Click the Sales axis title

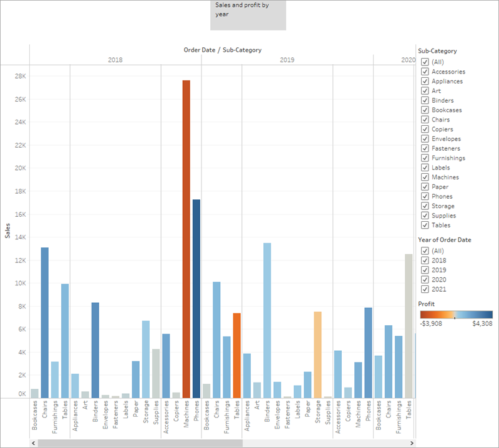(7, 231)
